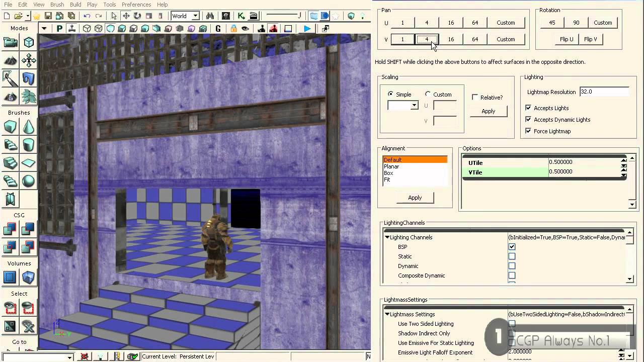Click the Redo arrow icon
This screenshot has height=362, width=644.
[99, 16]
